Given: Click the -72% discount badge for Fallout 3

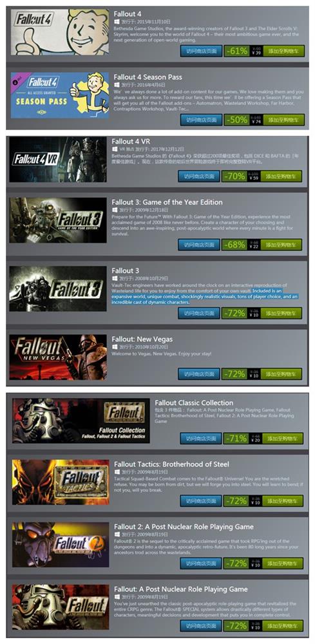Looking at the screenshot, I should coord(234,313).
